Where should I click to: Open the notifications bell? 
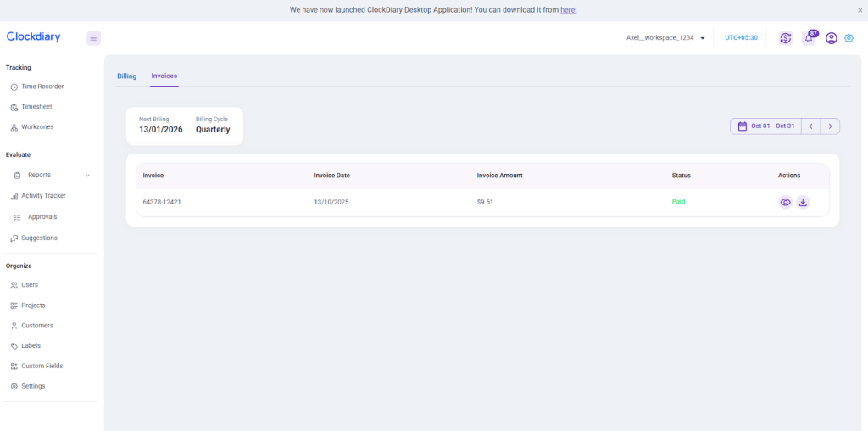point(809,38)
